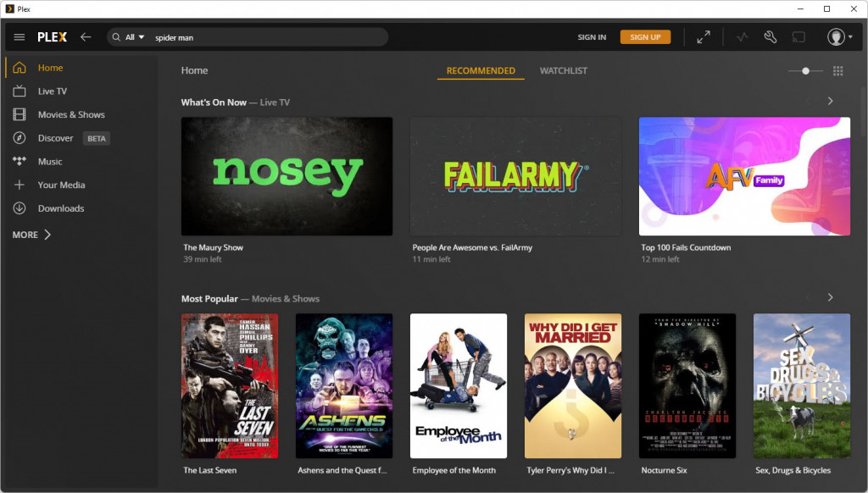This screenshot has width=868, height=493.
Task: Go back with the left arrow
Action: 86,37
